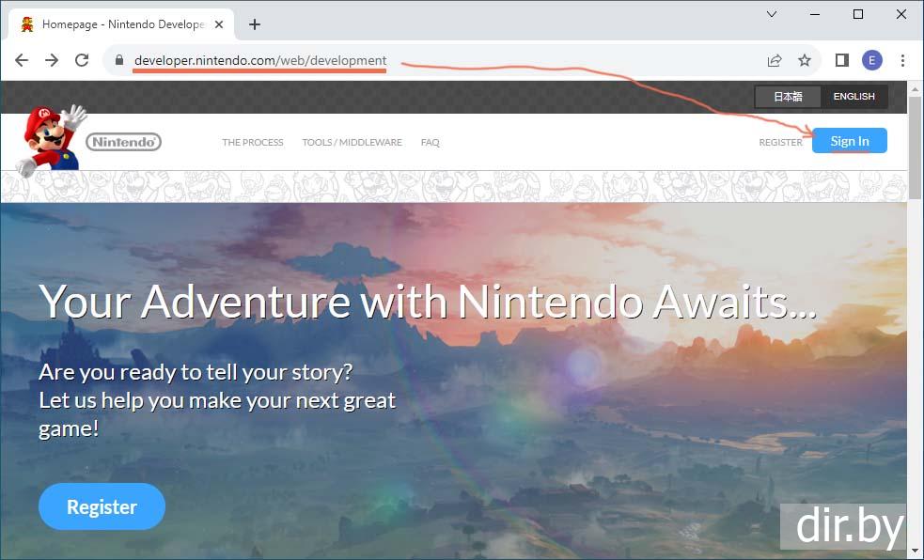
Task: Open a new browser tab
Action: coord(255,24)
